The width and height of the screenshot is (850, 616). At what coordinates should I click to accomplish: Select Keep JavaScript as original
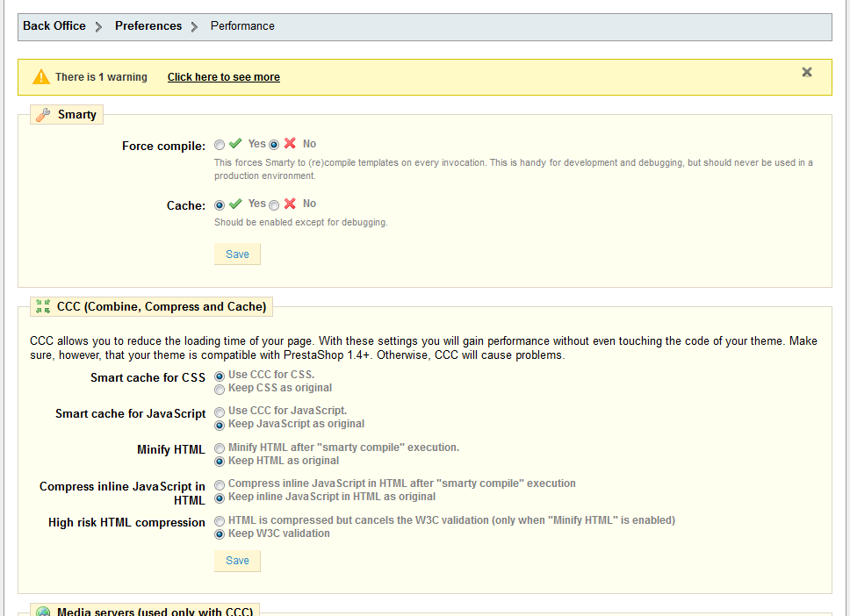click(x=220, y=426)
